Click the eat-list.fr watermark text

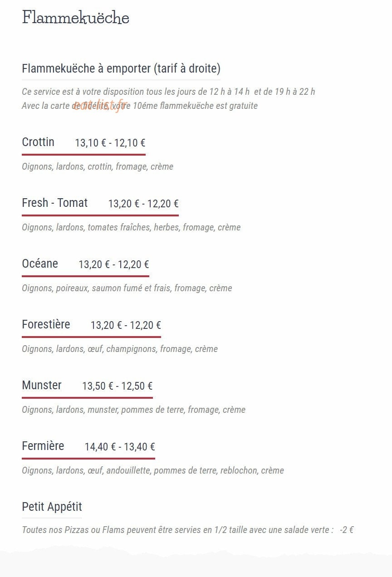pos(99,106)
